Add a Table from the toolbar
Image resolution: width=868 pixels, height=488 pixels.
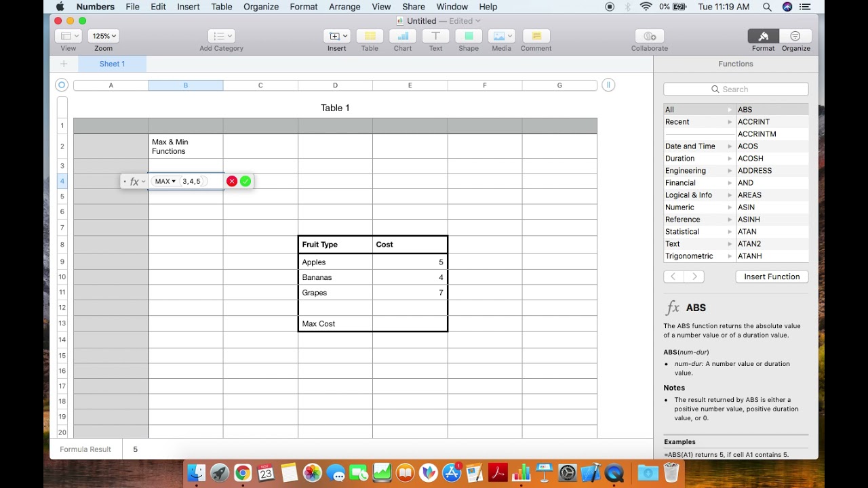click(x=370, y=36)
